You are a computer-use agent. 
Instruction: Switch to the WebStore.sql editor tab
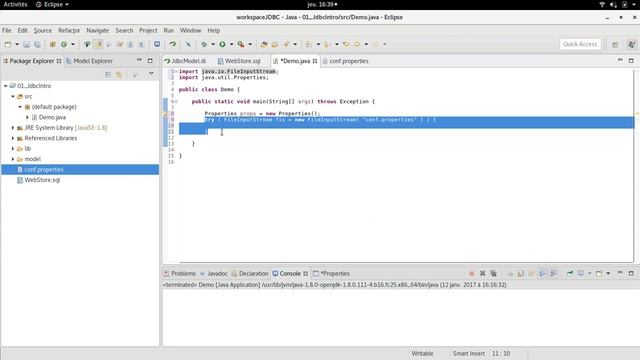(239, 61)
